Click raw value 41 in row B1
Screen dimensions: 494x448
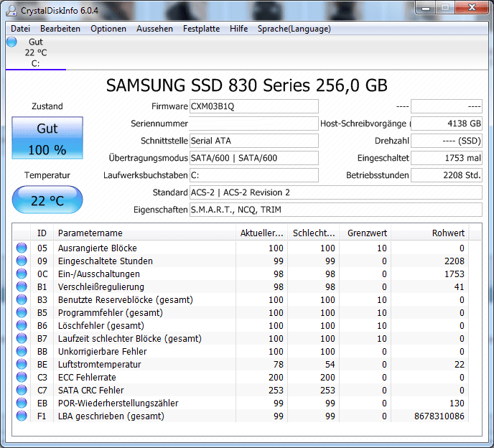(x=459, y=287)
